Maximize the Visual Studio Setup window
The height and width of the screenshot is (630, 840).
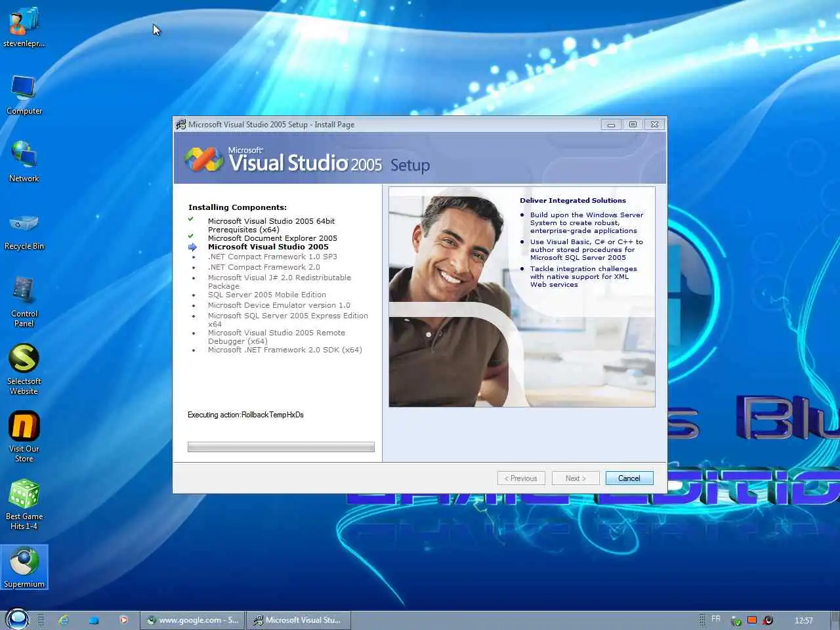pyautogui.click(x=633, y=124)
